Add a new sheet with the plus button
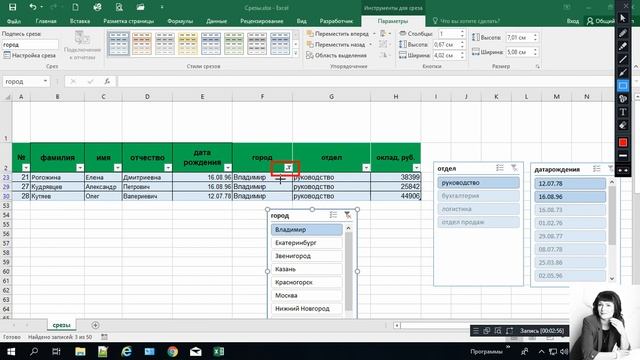Screen dimensions: 640x360 click(x=95, y=325)
